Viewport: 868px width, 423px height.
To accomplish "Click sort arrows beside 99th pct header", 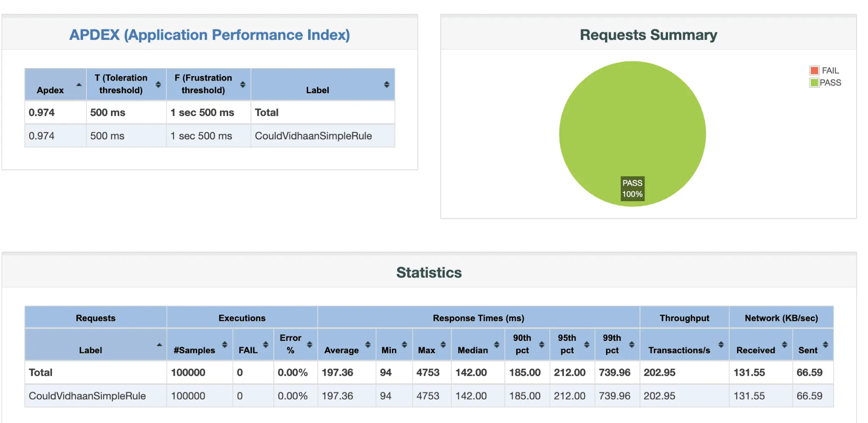I will 632,345.
